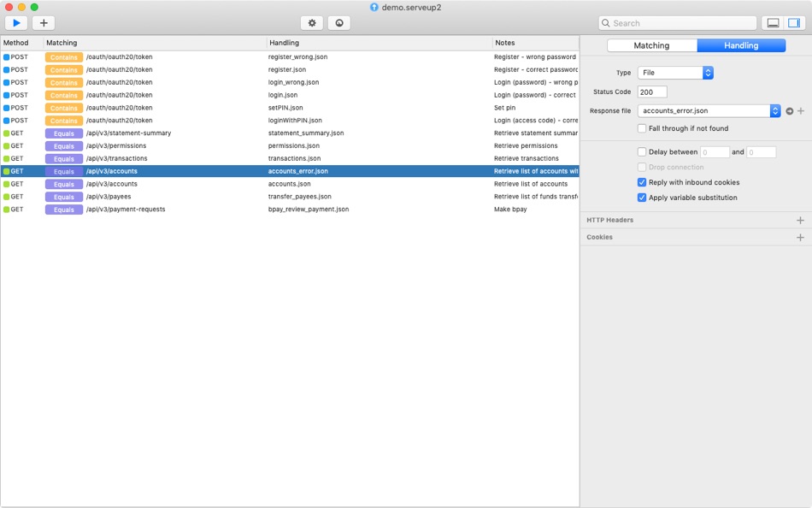Click the HTTP Headers section label

[x=609, y=221]
